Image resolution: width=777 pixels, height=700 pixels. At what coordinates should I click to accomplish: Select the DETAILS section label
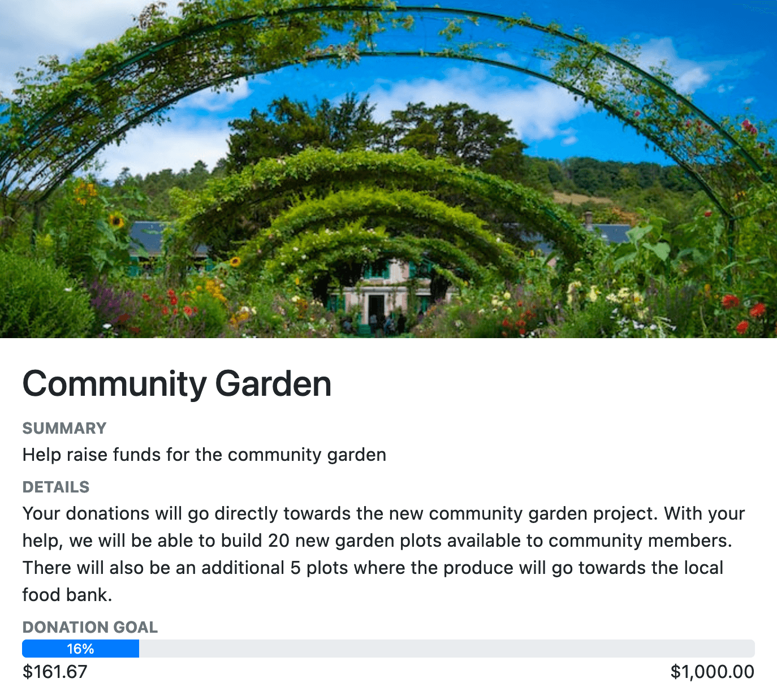click(x=56, y=487)
